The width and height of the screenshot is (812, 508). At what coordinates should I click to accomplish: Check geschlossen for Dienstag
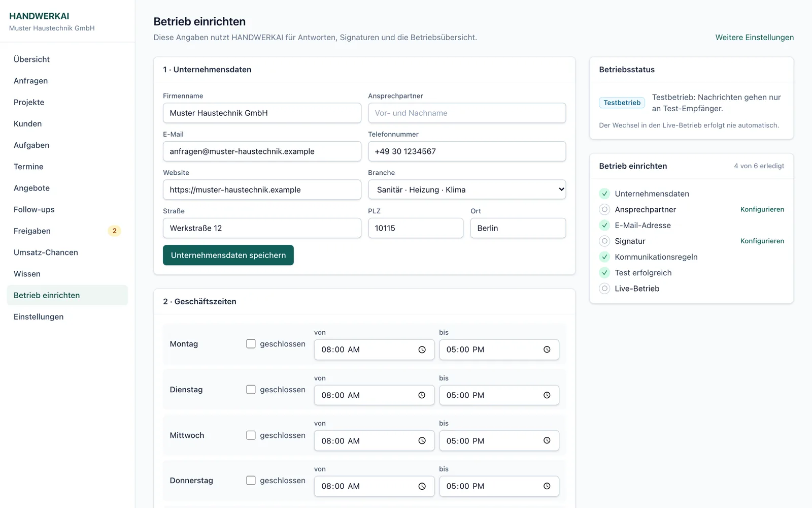[251, 390]
